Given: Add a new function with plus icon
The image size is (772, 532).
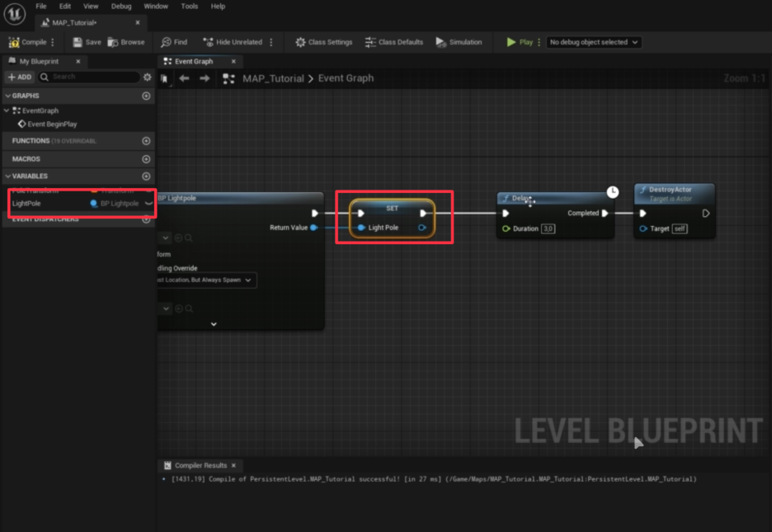Looking at the screenshot, I should coord(146,141).
